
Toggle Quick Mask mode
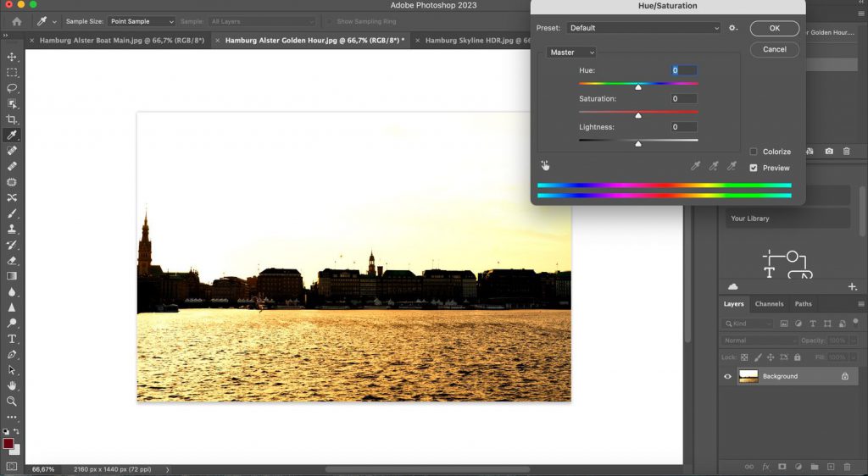point(12,468)
